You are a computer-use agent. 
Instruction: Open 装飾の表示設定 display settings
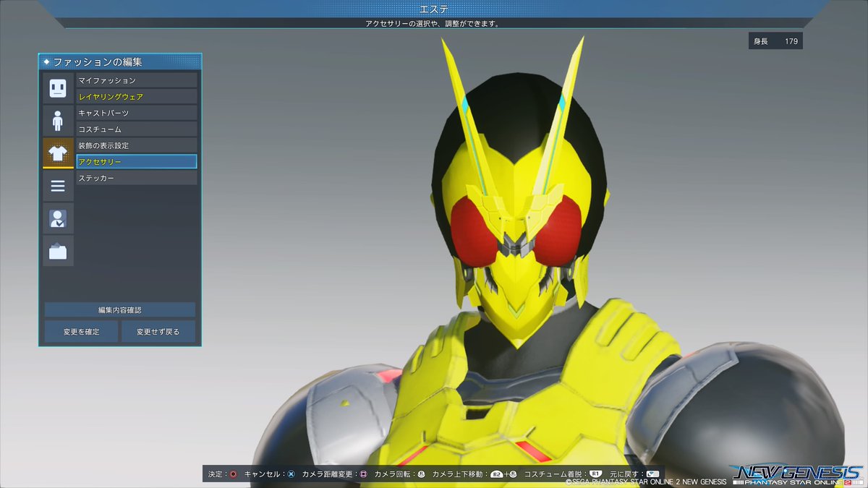pyautogui.click(x=137, y=145)
